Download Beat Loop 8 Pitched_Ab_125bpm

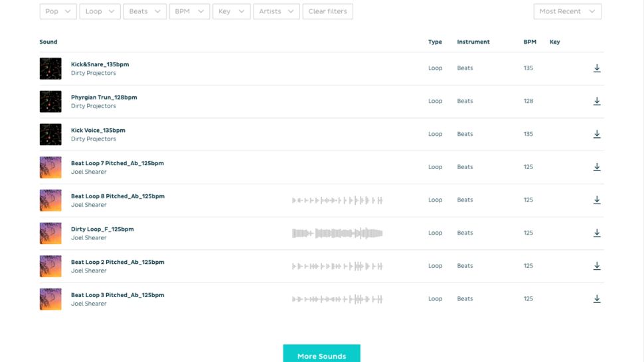[596, 200]
